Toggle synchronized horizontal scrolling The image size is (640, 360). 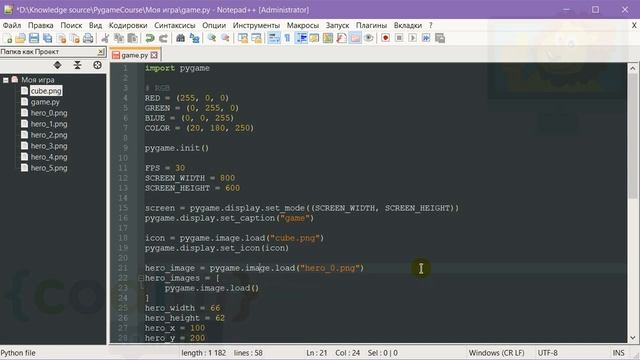pos(256,38)
